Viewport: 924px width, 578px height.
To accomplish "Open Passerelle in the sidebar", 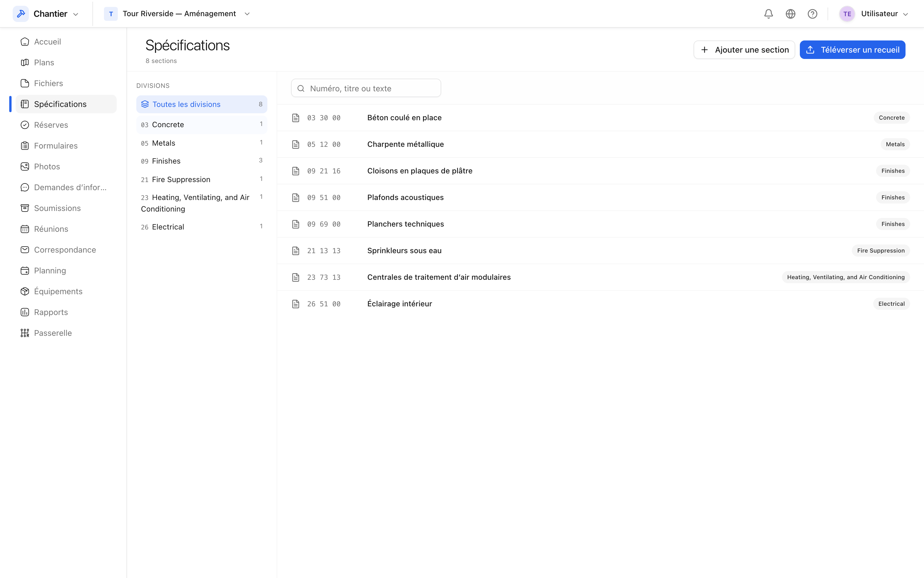I will coord(66,333).
